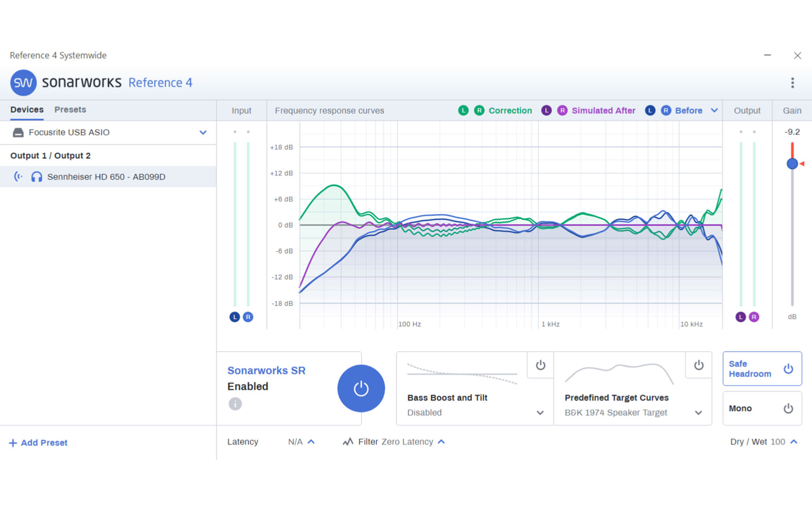Viewport: 812px width, 511px height.
Task: Click the Simulated After legend label
Action: [x=603, y=110]
